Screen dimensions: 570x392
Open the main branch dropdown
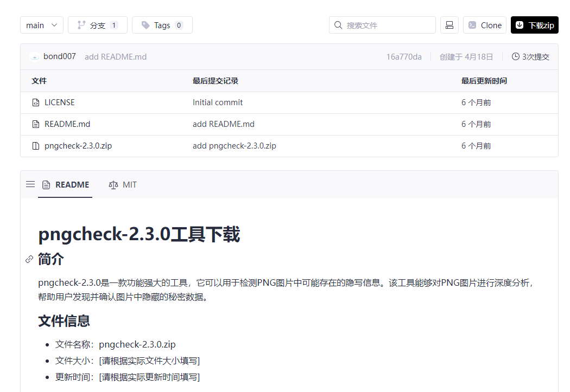point(42,25)
